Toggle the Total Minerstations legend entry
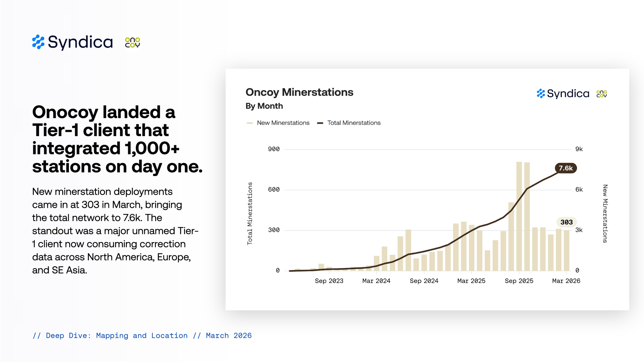The image size is (644, 362). tap(354, 123)
